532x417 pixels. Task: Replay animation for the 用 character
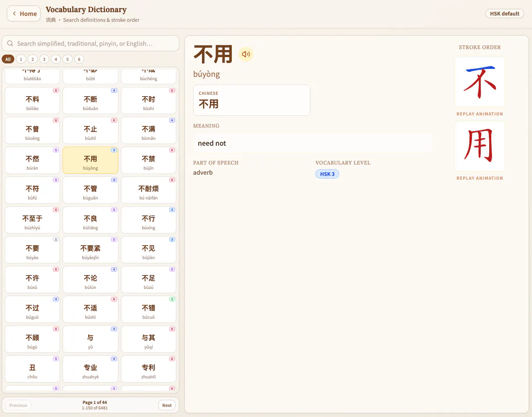(480, 178)
